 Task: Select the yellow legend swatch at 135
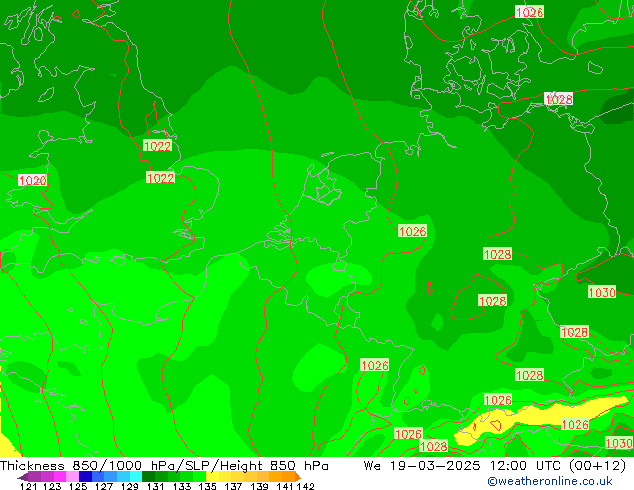[x=212, y=477]
